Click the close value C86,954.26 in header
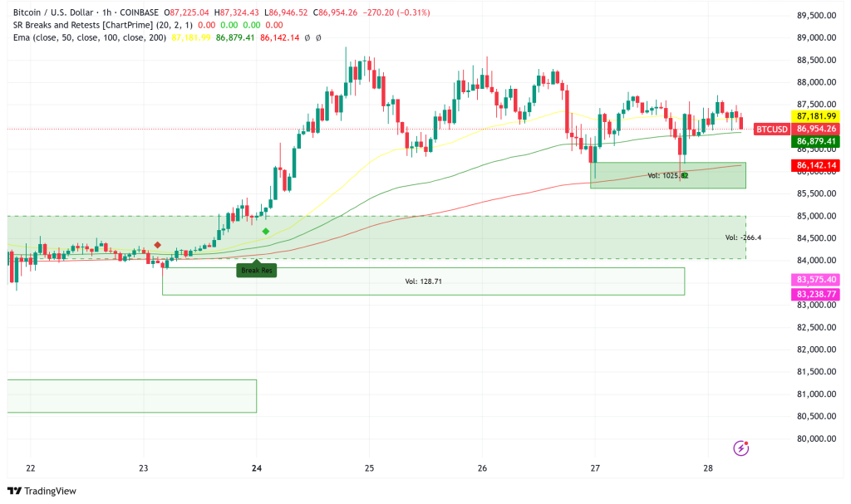The height and width of the screenshot is (504, 851). pos(335,12)
